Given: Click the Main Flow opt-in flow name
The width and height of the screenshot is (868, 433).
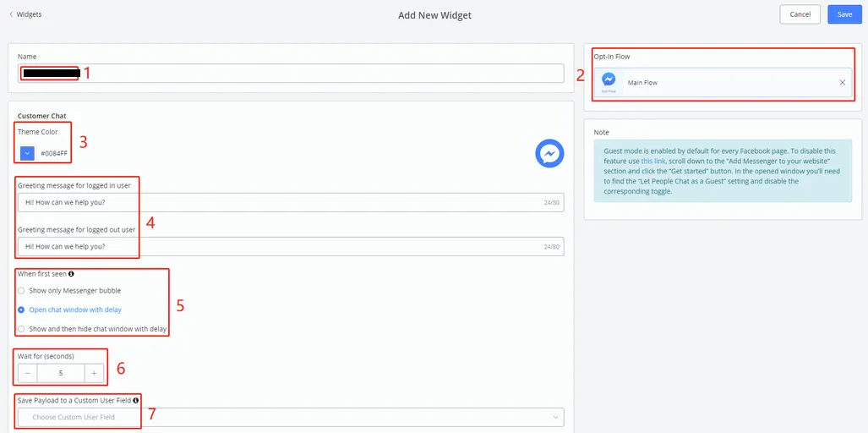Looking at the screenshot, I should click(642, 83).
